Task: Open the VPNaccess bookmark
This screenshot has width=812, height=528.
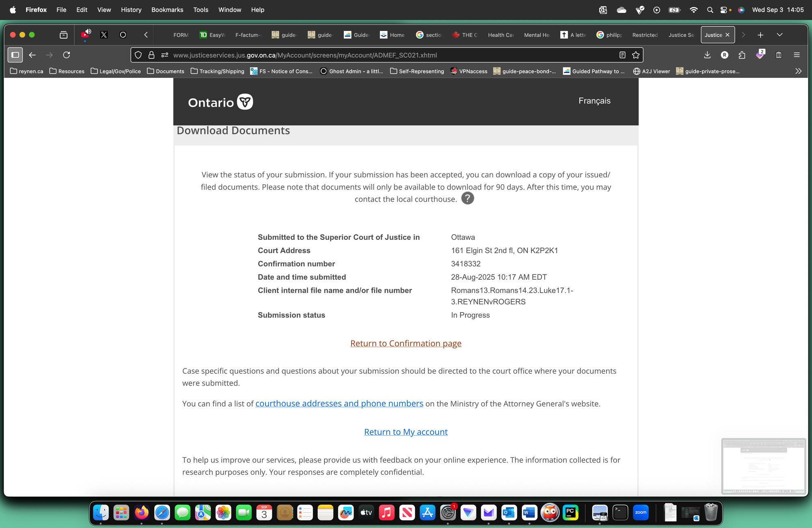Action: click(469, 71)
